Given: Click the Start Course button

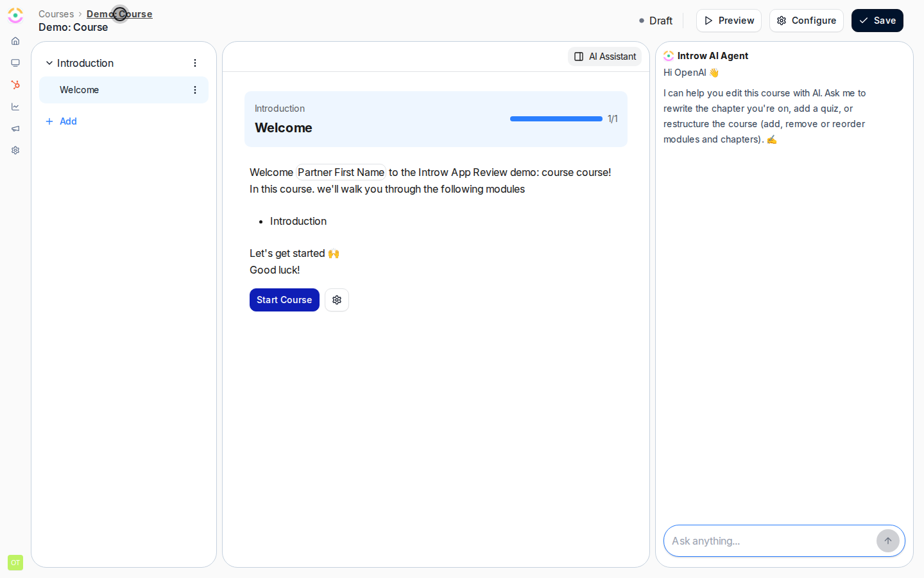Looking at the screenshot, I should click(284, 300).
